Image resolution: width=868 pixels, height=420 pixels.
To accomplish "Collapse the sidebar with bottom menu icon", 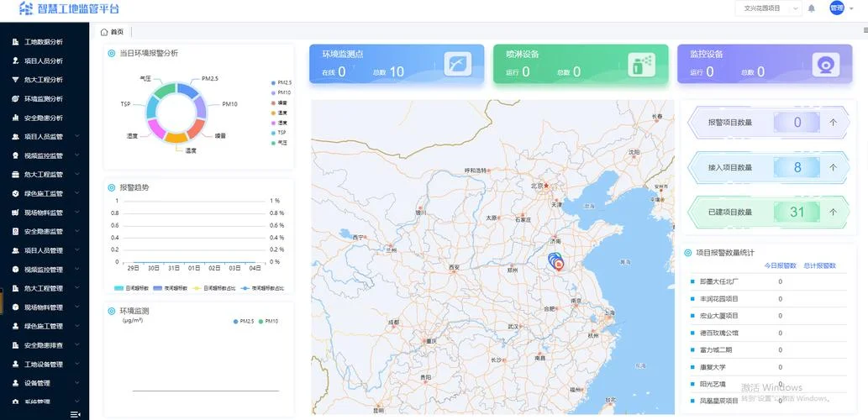I will tap(76, 414).
